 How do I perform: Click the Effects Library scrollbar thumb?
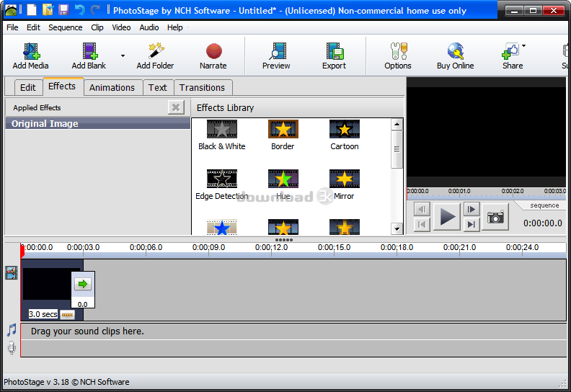(397, 150)
